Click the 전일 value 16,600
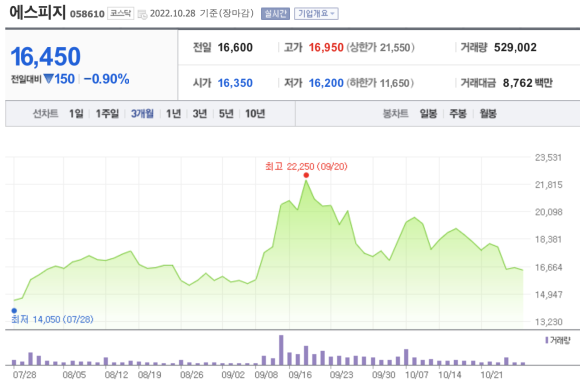 (x=235, y=47)
